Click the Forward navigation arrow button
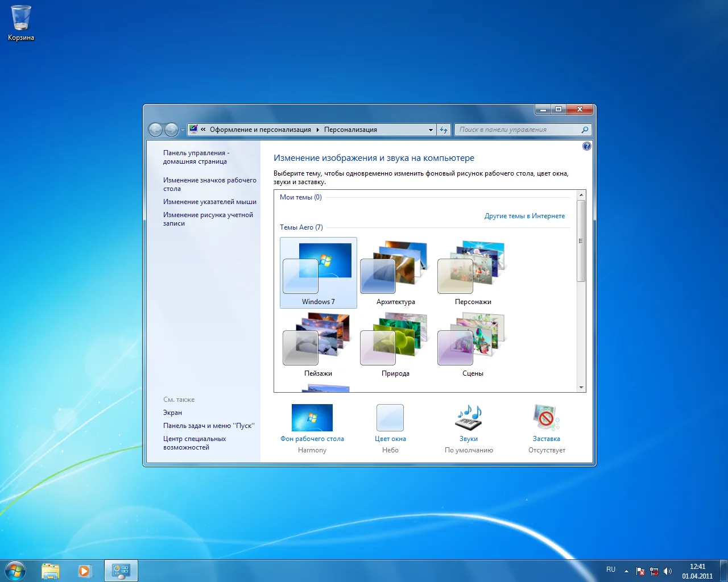This screenshot has height=582, width=728. pos(171,130)
